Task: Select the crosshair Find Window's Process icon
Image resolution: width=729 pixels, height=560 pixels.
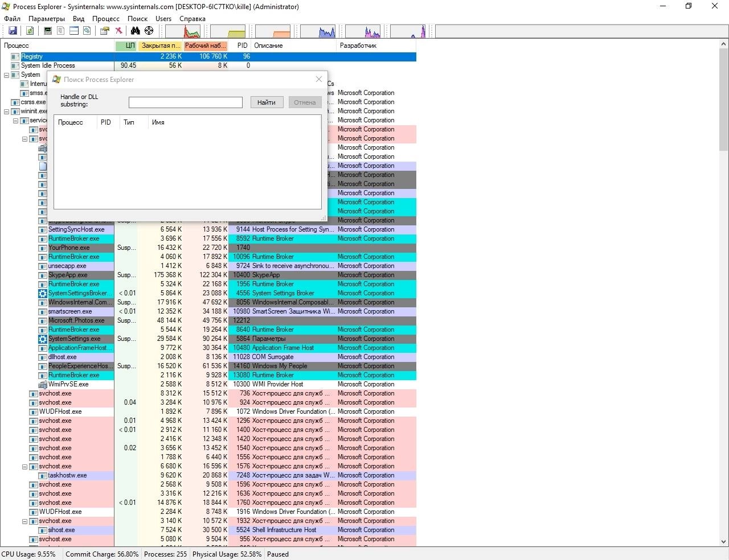Action: [x=149, y=31]
